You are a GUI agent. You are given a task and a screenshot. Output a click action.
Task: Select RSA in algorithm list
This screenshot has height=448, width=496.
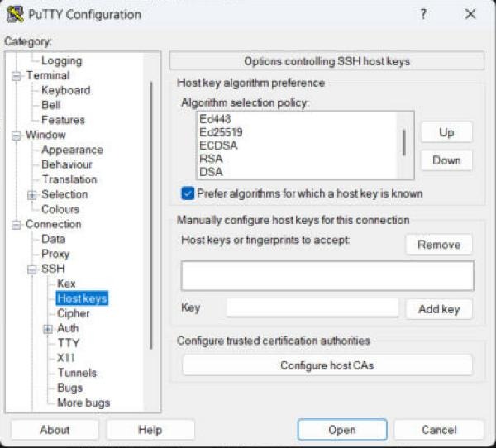coord(211,159)
